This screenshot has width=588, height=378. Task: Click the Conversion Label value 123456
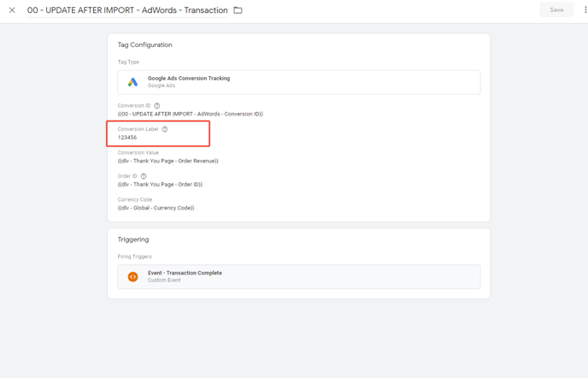pos(127,138)
